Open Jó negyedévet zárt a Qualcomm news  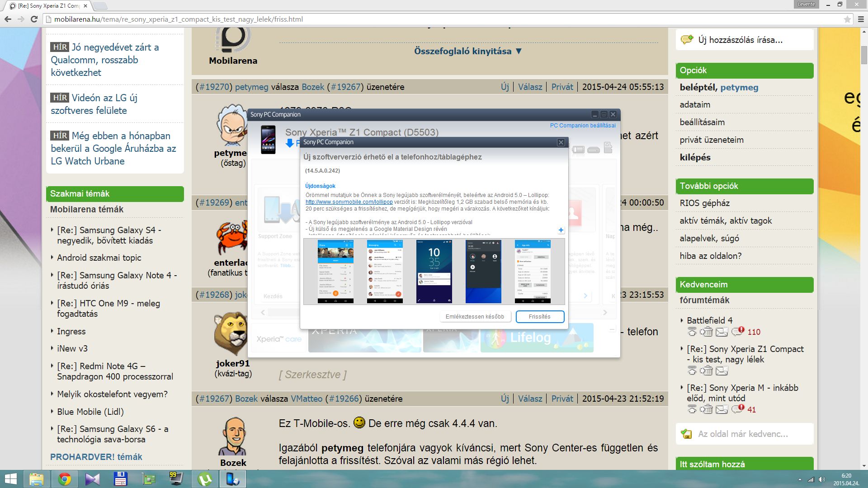click(105, 60)
